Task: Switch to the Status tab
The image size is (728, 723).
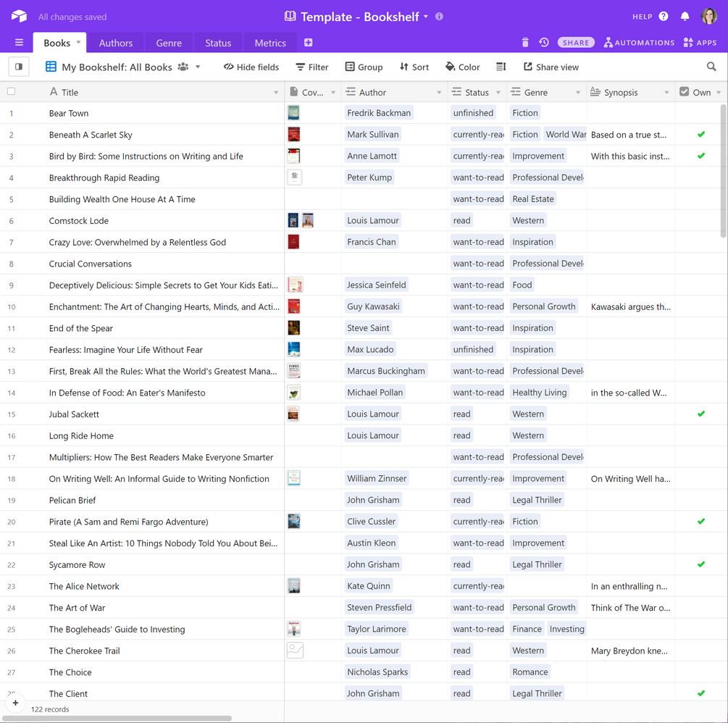Action: [218, 43]
